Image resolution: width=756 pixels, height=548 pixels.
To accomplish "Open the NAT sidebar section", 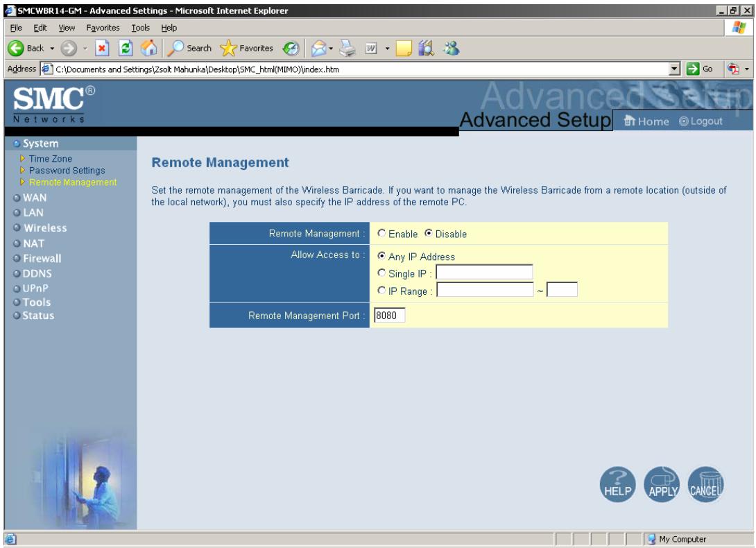I will (x=33, y=243).
